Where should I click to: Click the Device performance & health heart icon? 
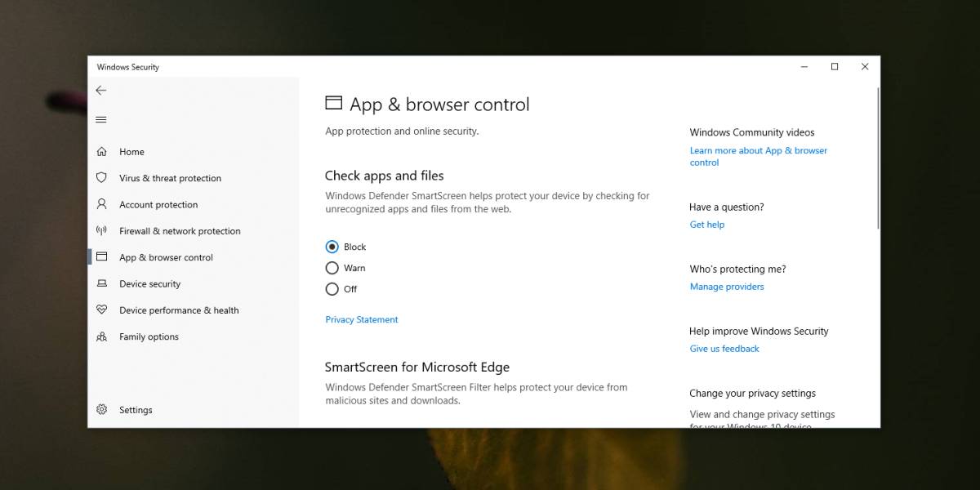click(101, 310)
